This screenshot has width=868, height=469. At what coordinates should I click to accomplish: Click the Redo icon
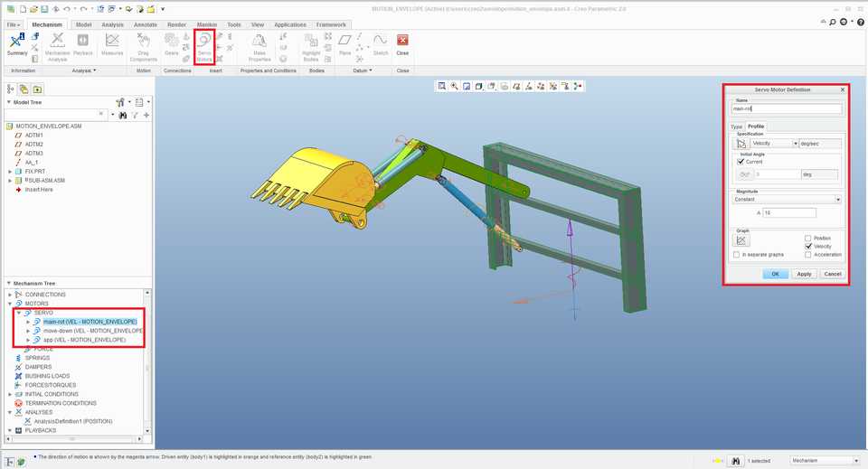[83, 9]
